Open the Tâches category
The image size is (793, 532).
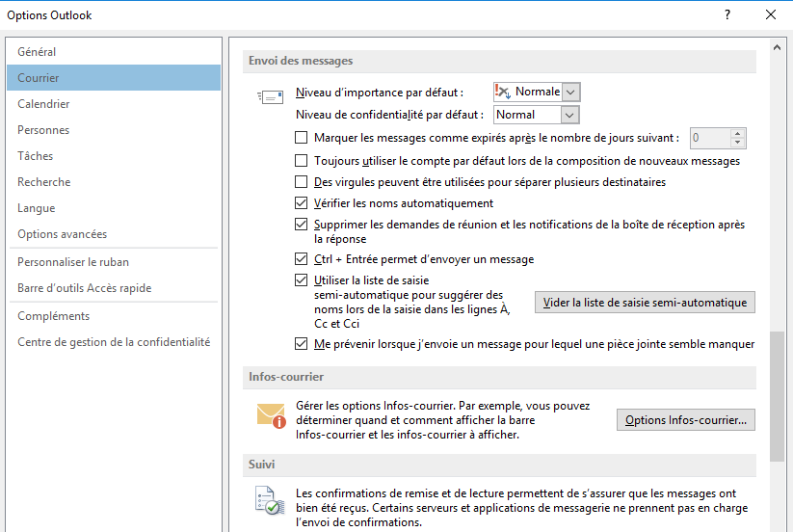[x=114, y=156]
